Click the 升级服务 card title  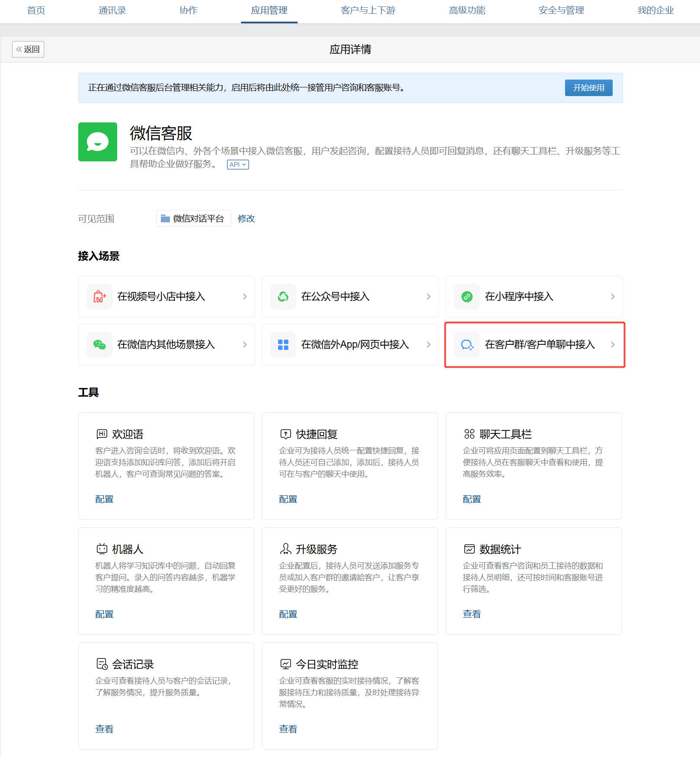[316, 549]
